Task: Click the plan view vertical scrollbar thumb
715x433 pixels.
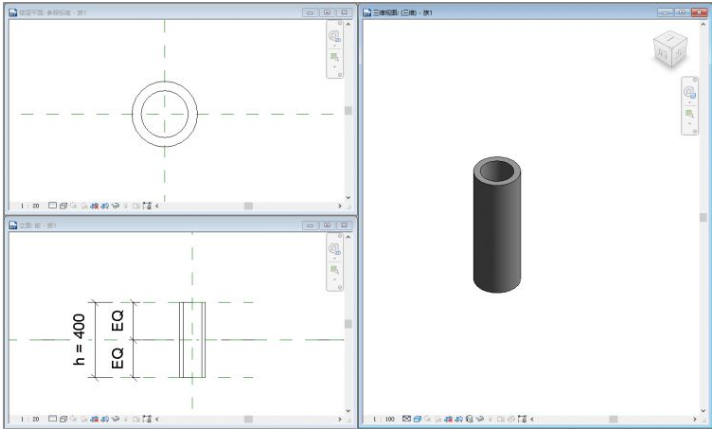Action: (x=348, y=111)
